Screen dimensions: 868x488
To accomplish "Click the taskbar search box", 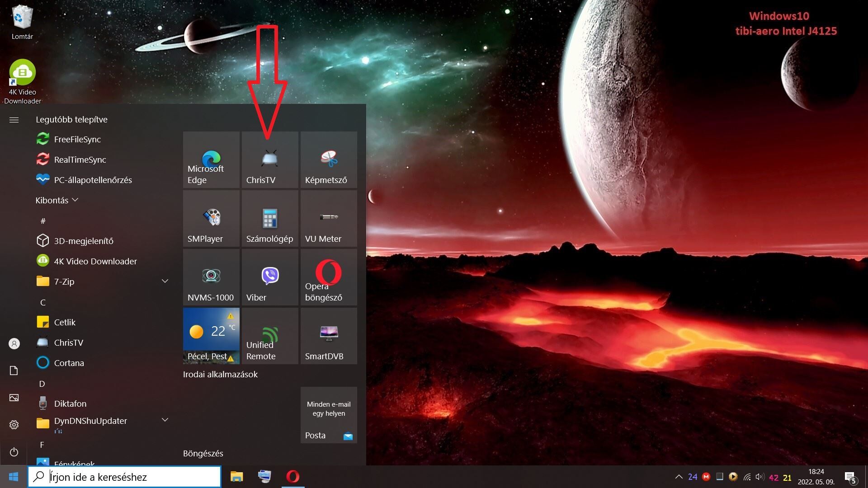I will click(x=125, y=477).
